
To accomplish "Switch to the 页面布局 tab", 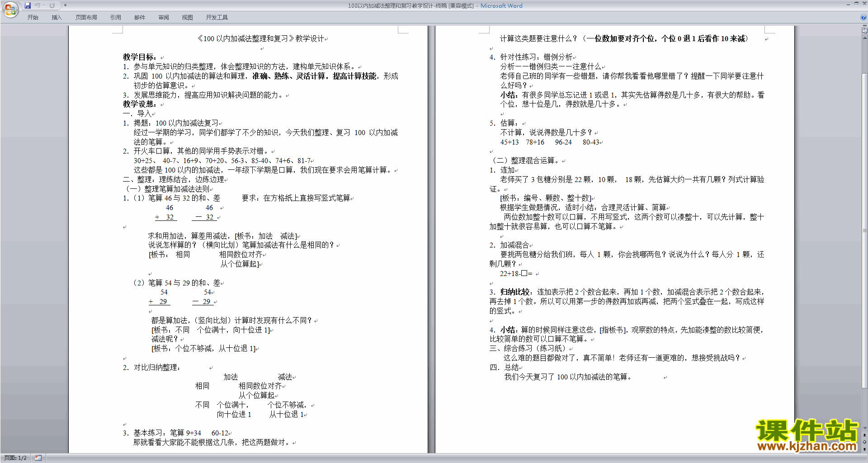I will click(x=86, y=17).
